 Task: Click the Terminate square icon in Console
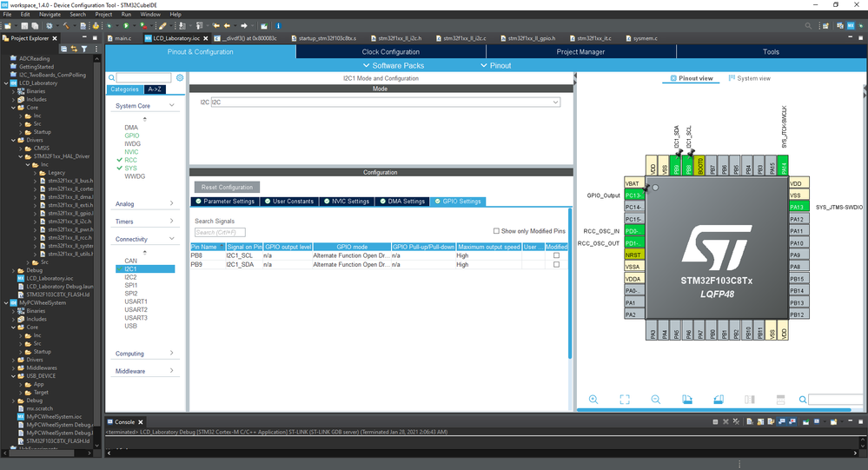click(x=715, y=422)
